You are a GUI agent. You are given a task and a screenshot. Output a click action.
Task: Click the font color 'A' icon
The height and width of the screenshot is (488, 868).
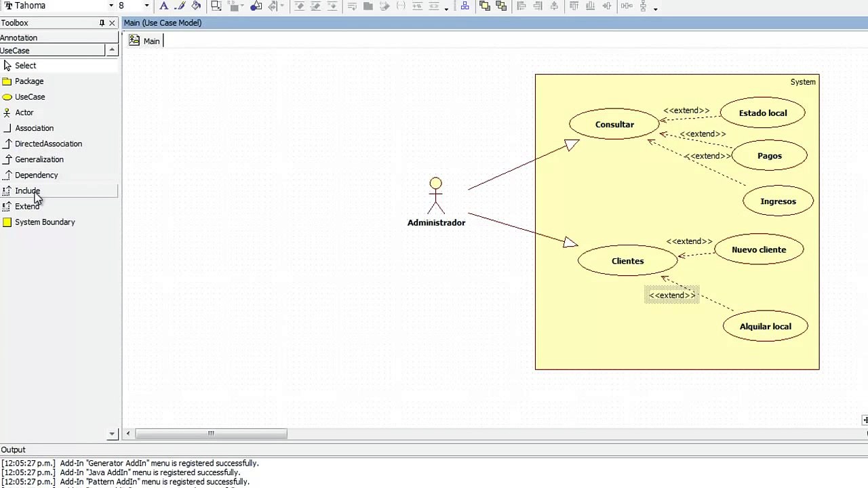point(163,6)
